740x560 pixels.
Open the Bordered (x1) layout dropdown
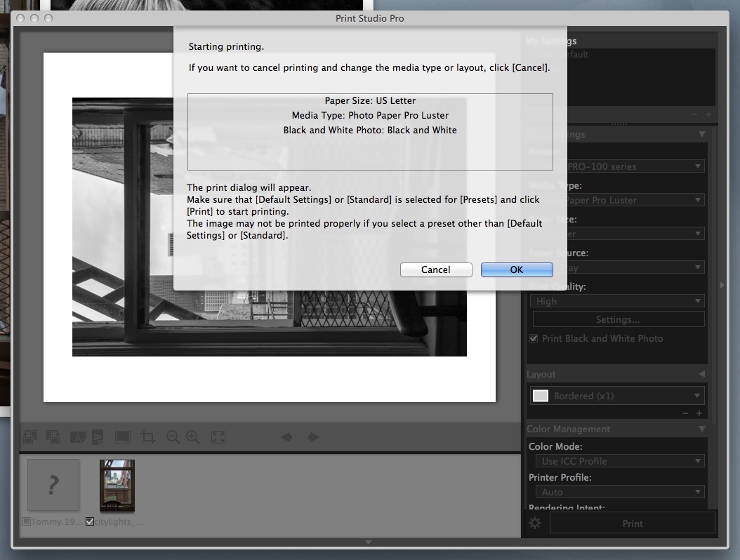(616, 396)
